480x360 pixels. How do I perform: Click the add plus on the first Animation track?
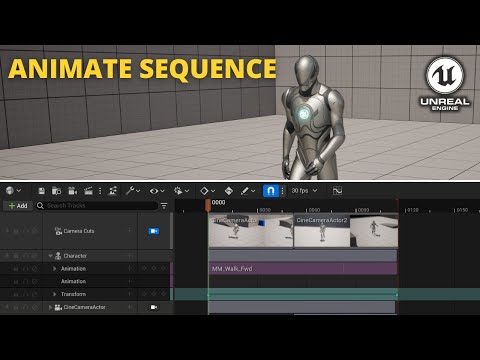click(131, 268)
